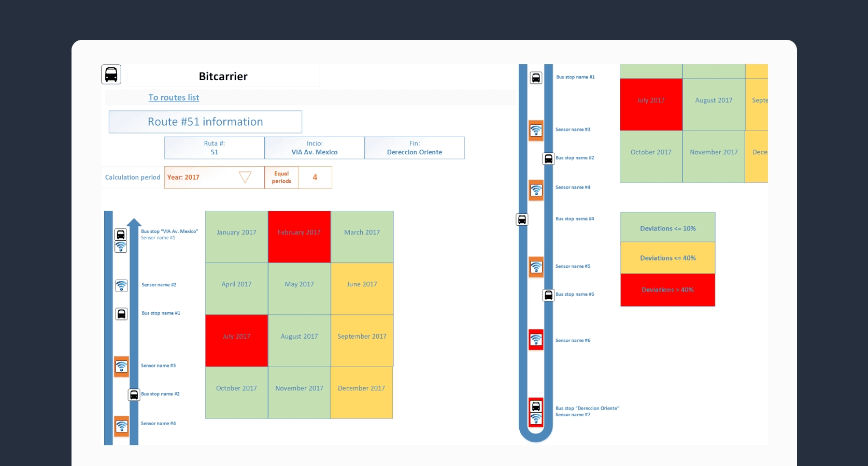The image size is (868, 466).
Task: Select the April 2017 cell
Action: [x=236, y=289]
